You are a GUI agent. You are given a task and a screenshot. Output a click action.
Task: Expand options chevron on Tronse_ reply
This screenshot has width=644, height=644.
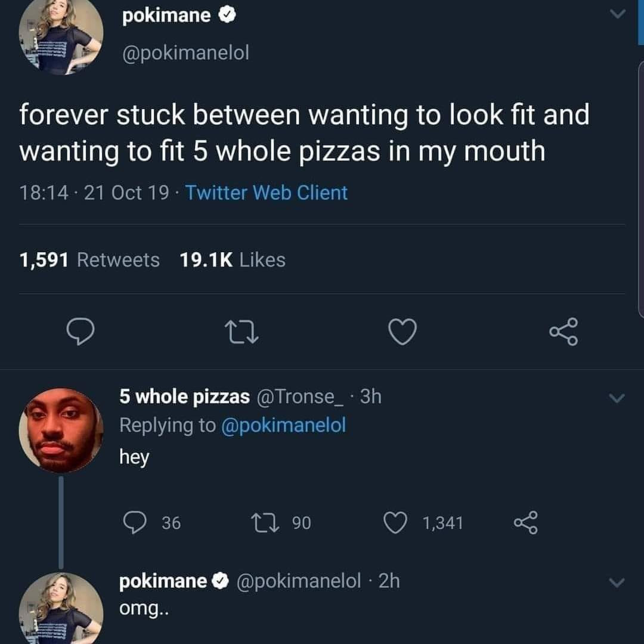(617, 398)
